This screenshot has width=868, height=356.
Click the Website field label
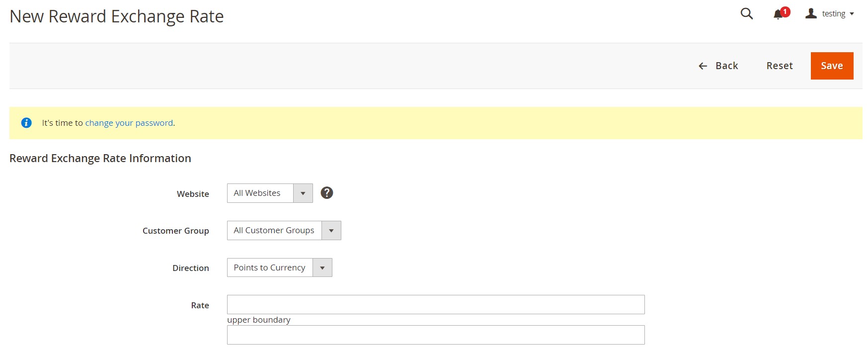tap(193, 194)
